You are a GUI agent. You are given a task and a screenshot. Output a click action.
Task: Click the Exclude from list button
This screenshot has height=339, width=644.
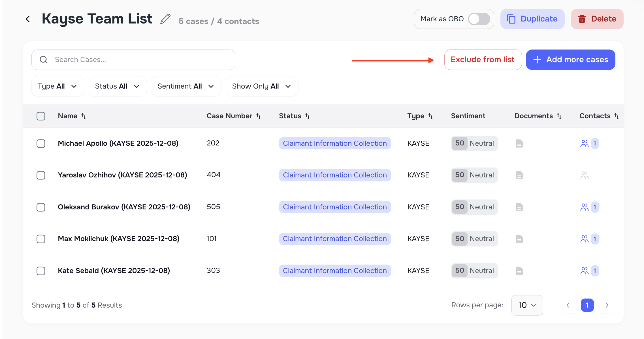(x=483, y=59)
